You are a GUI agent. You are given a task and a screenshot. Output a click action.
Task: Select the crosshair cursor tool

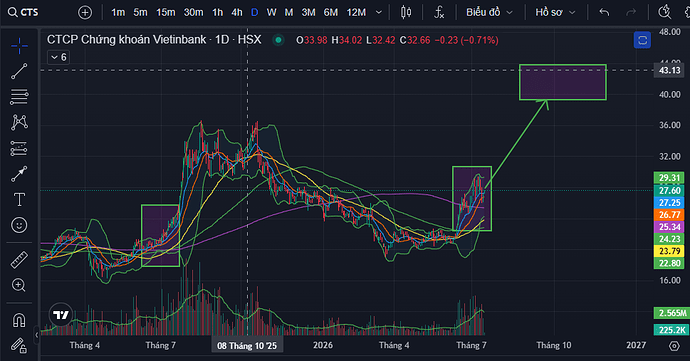click(19, 46)
